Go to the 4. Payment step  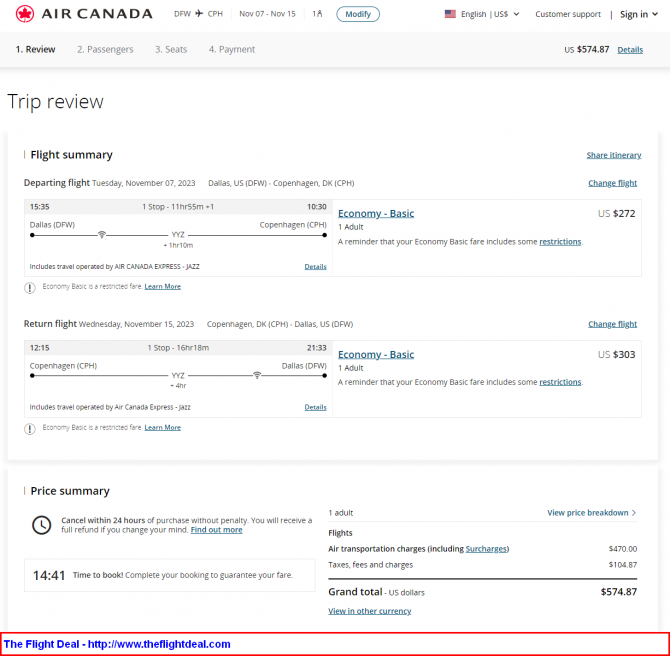(232, 50)
